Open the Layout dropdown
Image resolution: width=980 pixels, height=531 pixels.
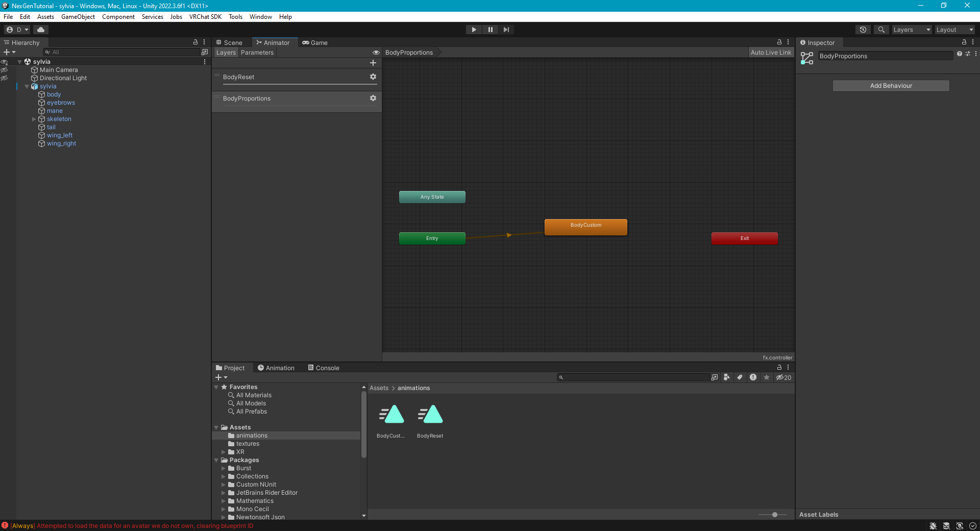coord(954,30)
